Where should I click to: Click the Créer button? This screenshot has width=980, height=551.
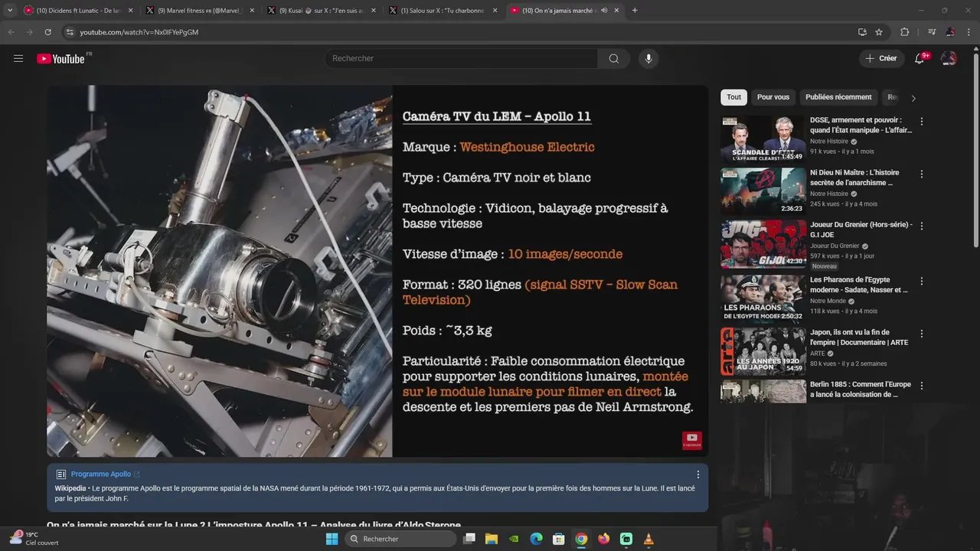(880, 58)
